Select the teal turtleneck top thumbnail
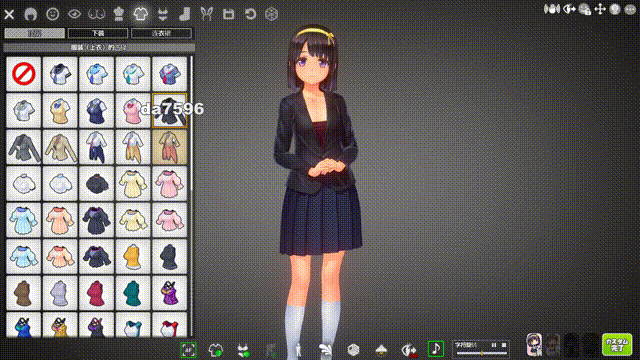640x360 pixels. (133, 293)
